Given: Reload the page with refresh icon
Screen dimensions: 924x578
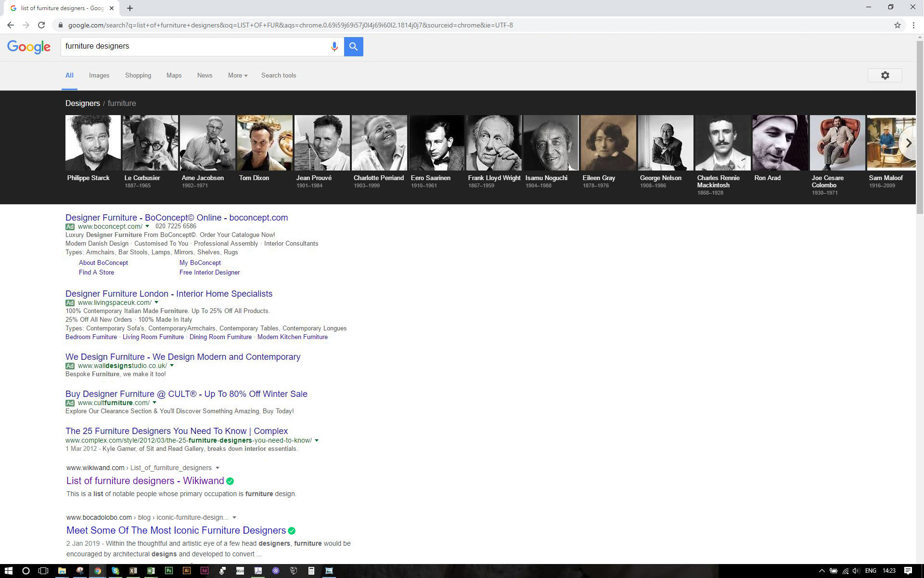Looking at the screenshot, I should pos(41,25).
